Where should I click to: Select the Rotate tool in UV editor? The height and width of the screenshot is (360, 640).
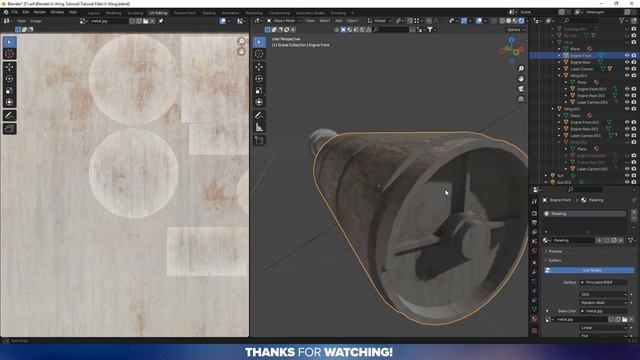tap(9, 79)
